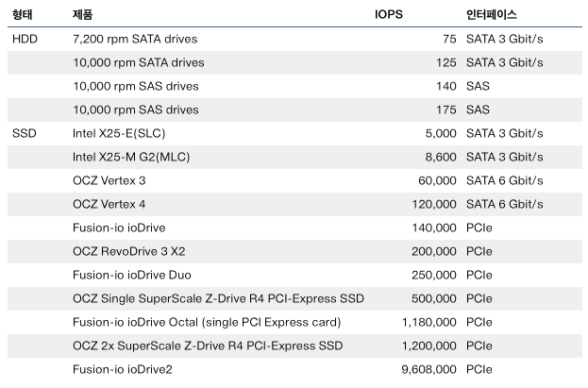The height and width of the screenshot is (388, 588).
Task: Click the Intel X25-E(SLC) product cell
Action: point(119,134)
